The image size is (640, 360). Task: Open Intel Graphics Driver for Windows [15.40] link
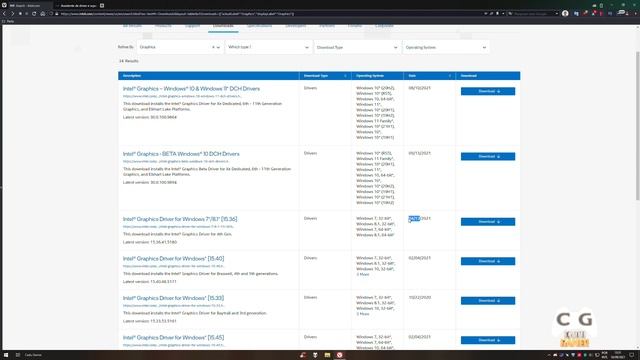click(173, 259)
